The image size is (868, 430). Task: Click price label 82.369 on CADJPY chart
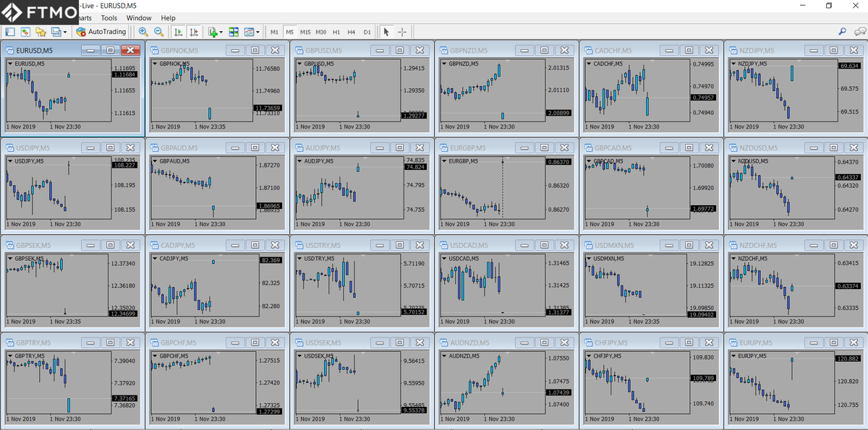tap(270, 260)
